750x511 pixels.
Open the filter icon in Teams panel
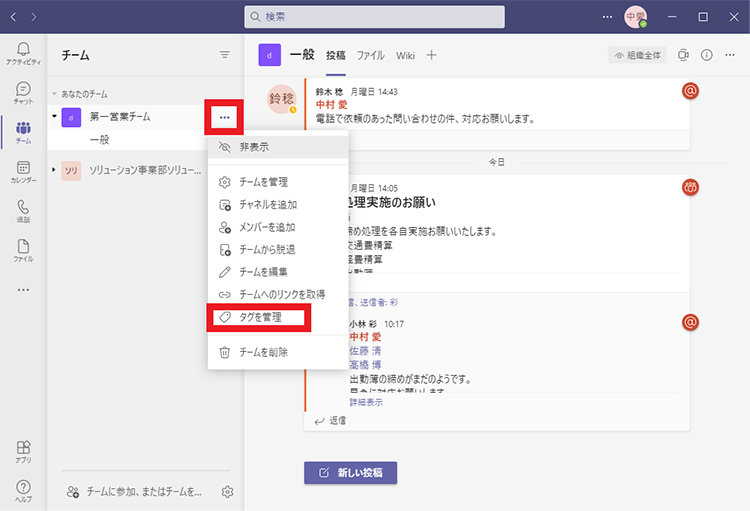224,55
